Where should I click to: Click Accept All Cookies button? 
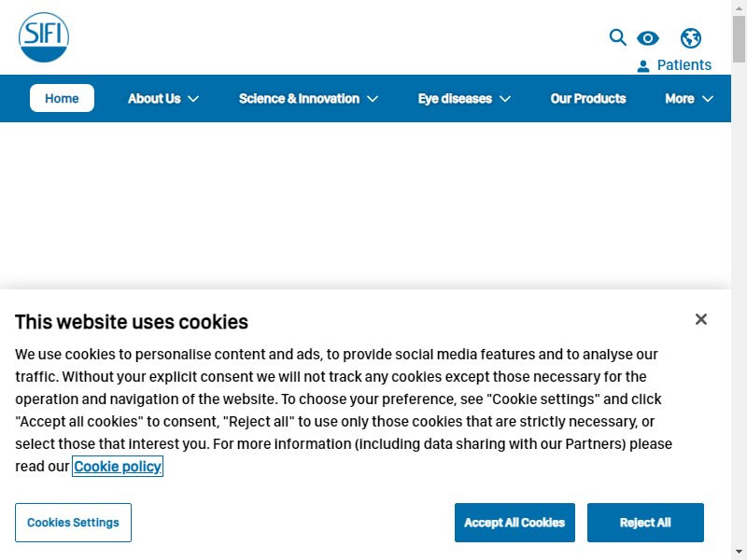(x=514, y=523)
